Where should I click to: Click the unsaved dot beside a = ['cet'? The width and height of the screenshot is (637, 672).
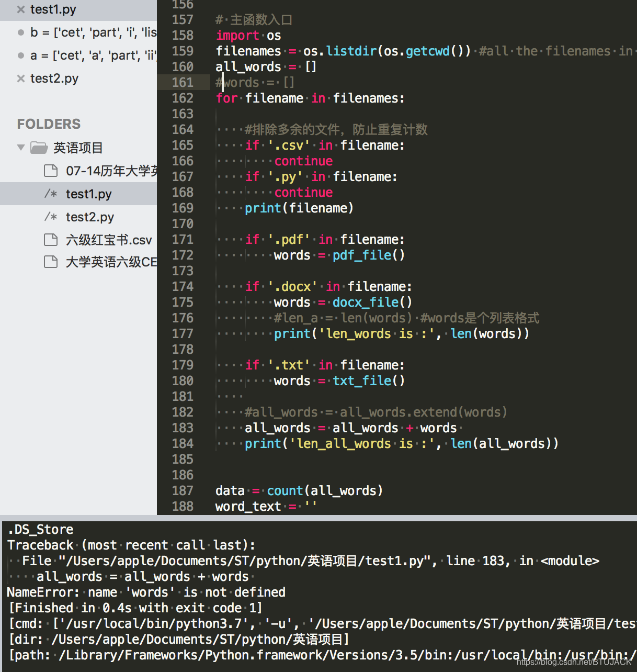pyautogui.click(x=21, y=55)
